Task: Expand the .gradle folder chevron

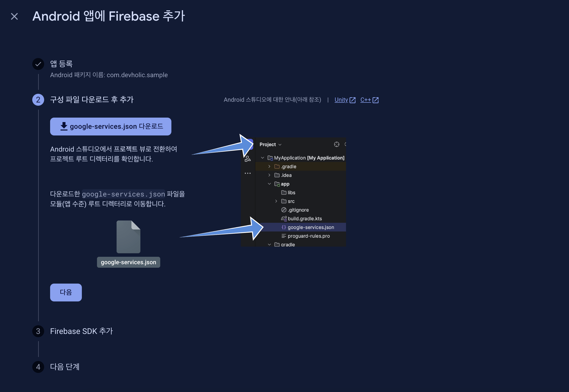Action: click(269, 166)
